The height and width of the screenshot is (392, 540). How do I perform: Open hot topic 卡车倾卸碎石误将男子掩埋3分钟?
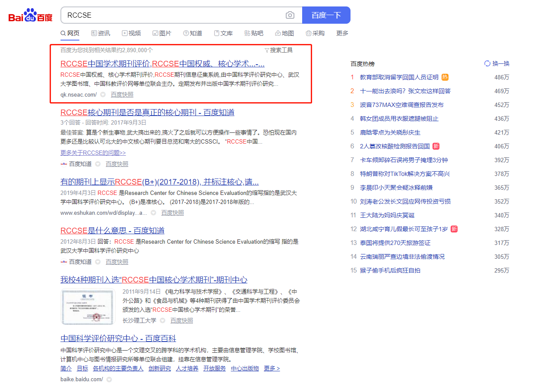[404, 160]
